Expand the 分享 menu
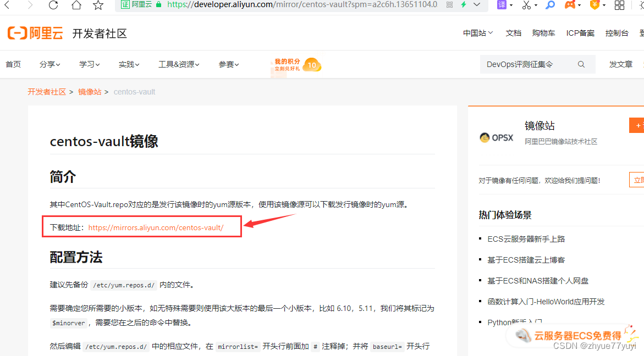644x356 pixels. [49, 64]
